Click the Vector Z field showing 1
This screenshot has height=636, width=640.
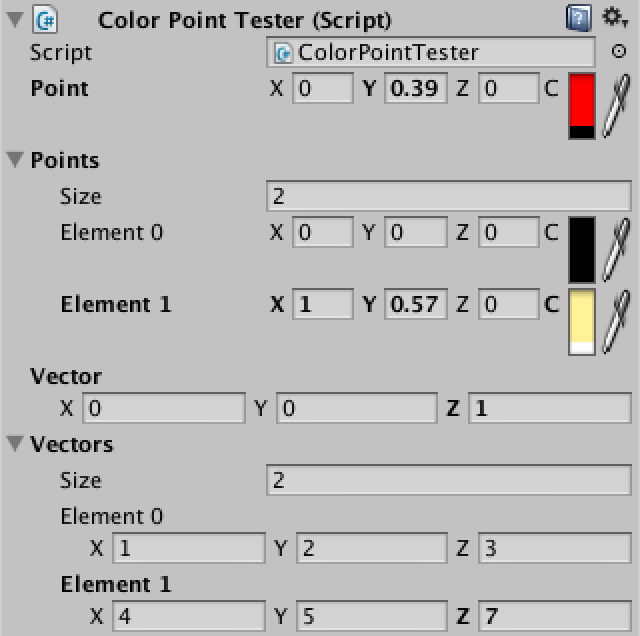tap(549, 408)
